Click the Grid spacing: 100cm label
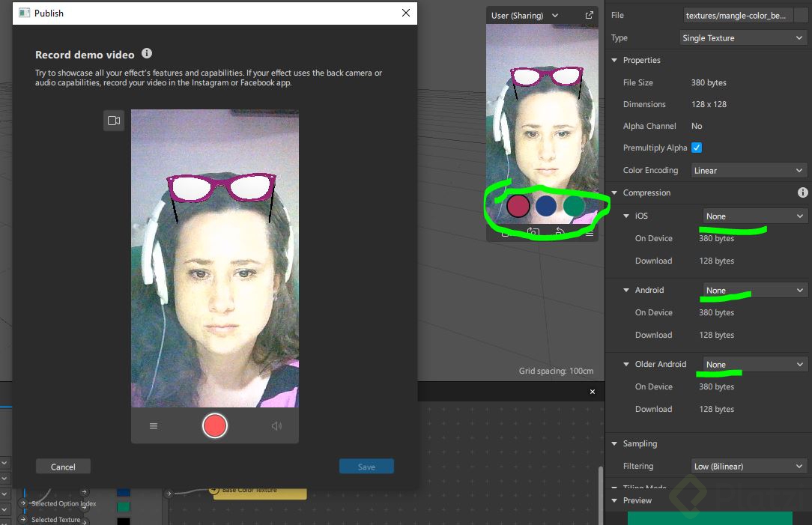 pos(556,371)
